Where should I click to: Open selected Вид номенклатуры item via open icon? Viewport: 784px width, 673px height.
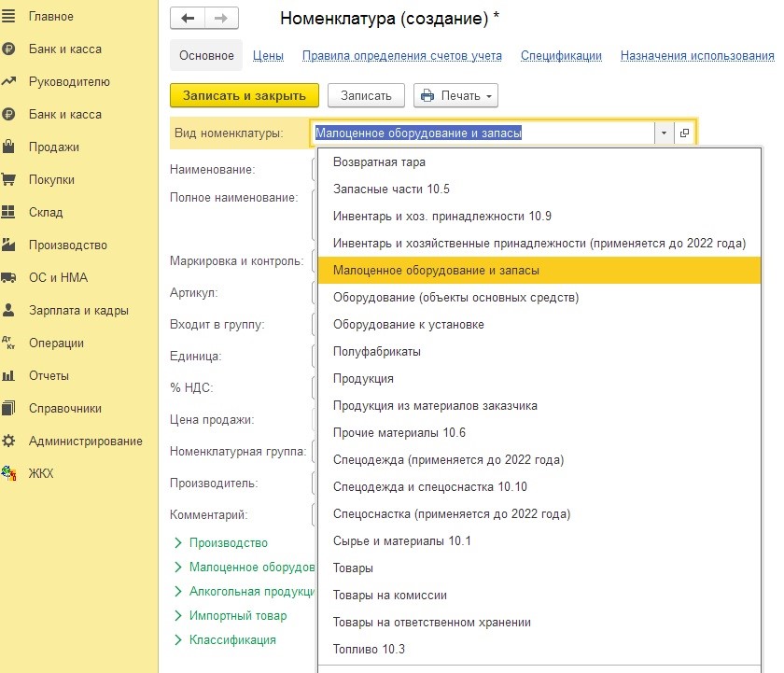[x=684, y=133]
